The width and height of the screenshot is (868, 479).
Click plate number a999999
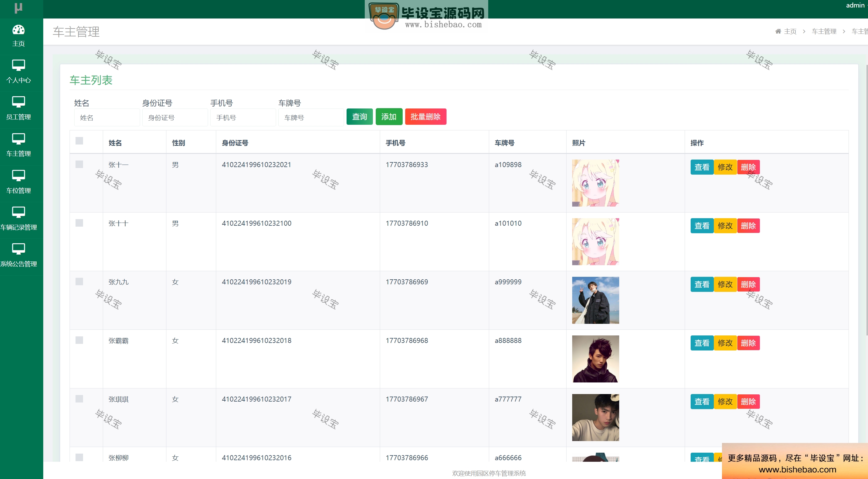[508, 282]
